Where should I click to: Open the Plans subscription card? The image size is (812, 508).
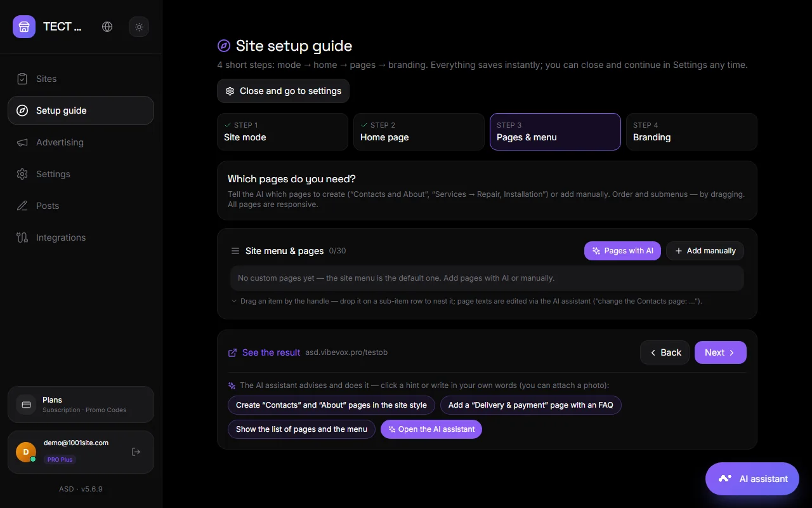pyautogui.click(x=81, y=404)
